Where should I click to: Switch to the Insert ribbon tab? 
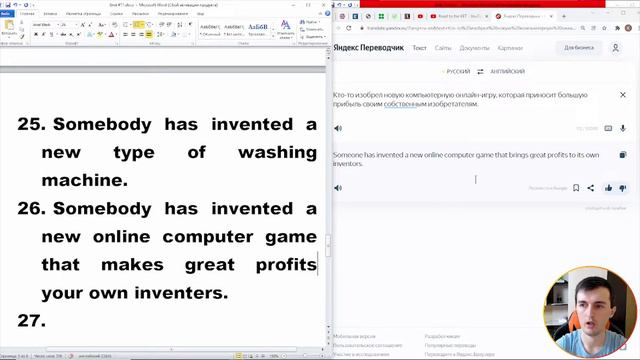[x=50, y=13]
